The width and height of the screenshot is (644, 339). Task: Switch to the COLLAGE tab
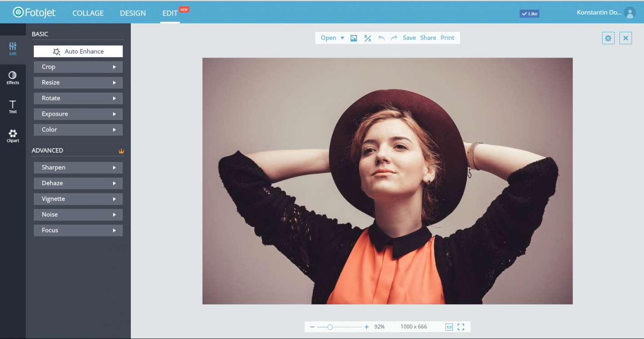(x=88, y=13)
